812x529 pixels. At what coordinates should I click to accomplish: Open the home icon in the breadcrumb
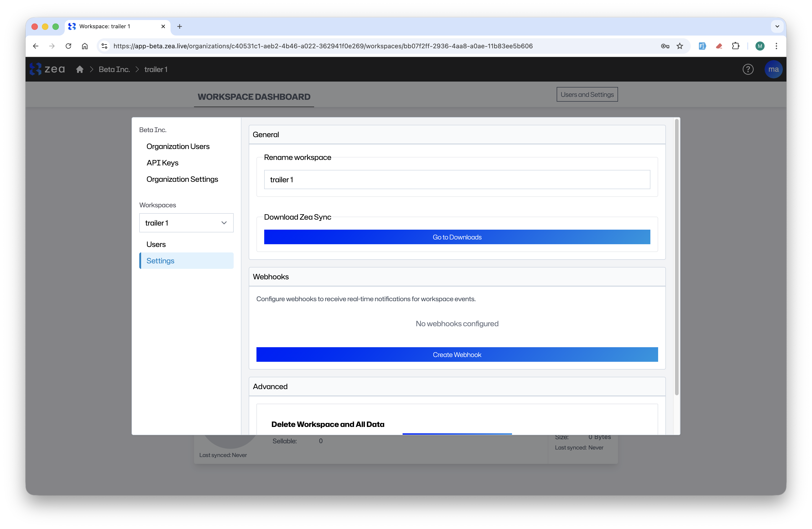pyautogui.click(x=80, y=69)
